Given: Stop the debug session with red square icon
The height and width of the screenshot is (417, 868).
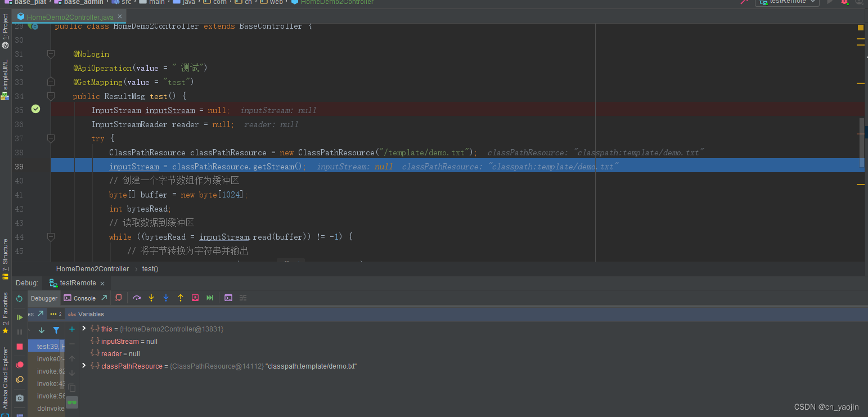Looking at the screenshot, I should (x=19, y=346).
